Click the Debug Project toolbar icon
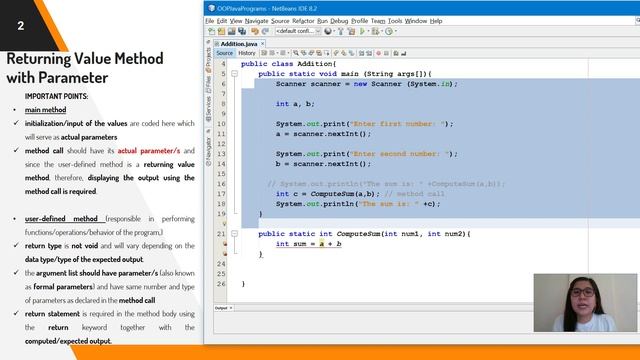The width and height of the screenshot is (640, 360). click(375, 31)
